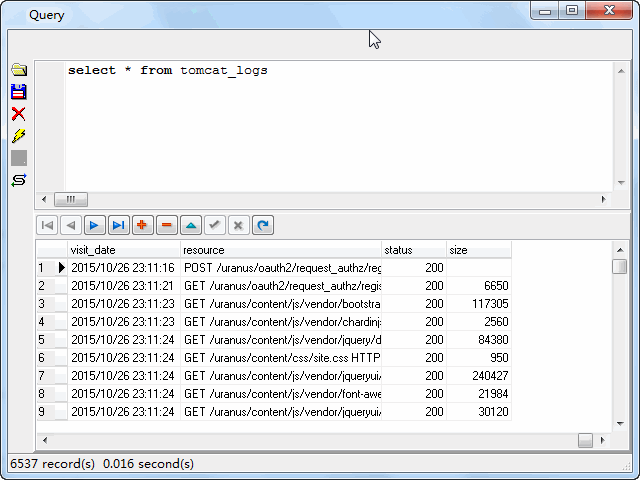Click the status column header
This screenshot has width=640, height=480.
click(413, 249)
